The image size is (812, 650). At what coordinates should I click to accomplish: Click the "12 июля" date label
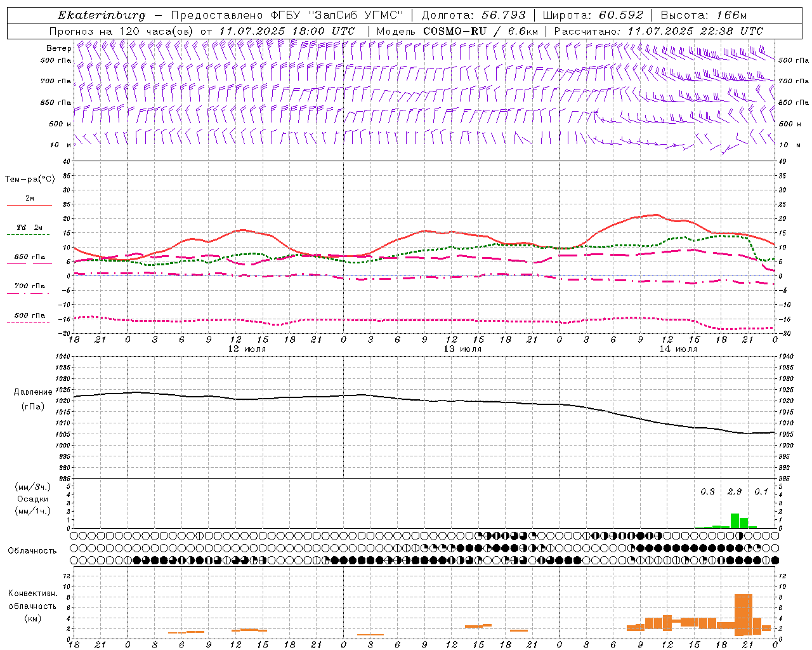[x=247, y=349]
